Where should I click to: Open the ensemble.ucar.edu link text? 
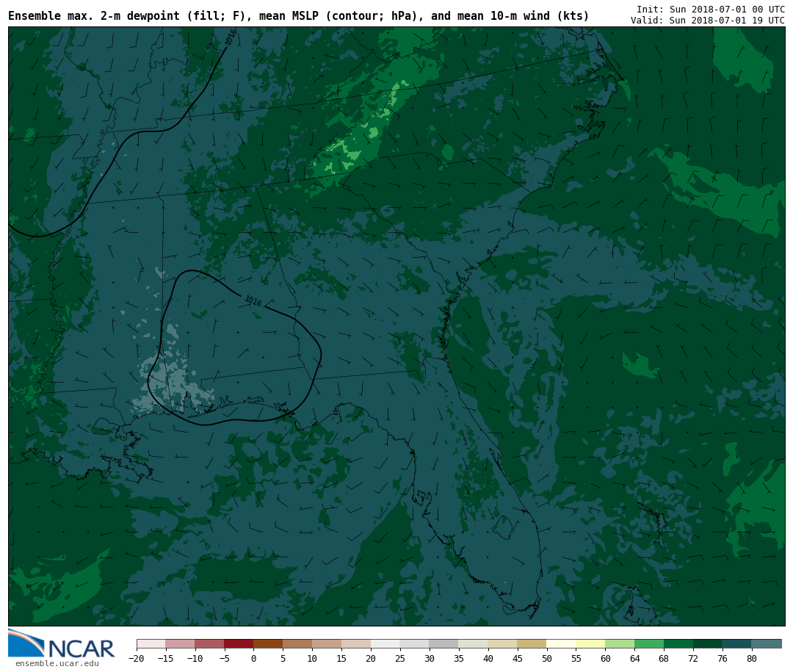coord(57,664)
